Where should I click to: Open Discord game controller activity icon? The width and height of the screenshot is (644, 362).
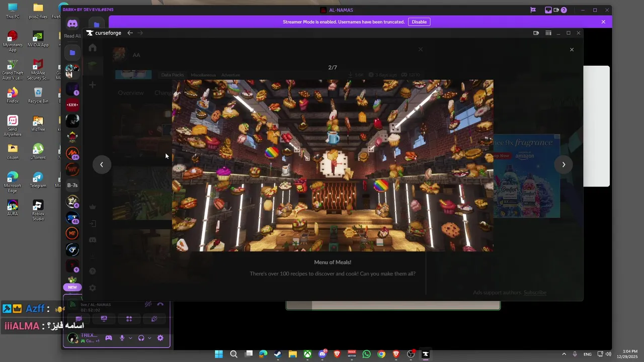click(x=108, y=338)
